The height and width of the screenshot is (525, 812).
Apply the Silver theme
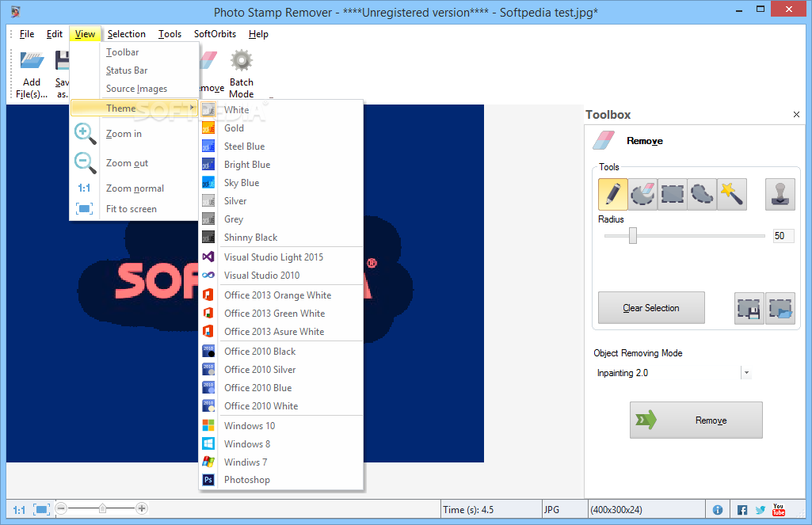281,201
